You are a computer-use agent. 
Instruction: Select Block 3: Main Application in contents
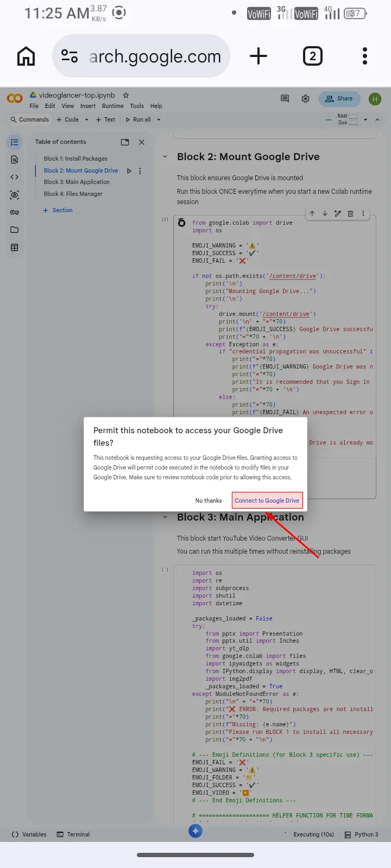click(77, 182)
